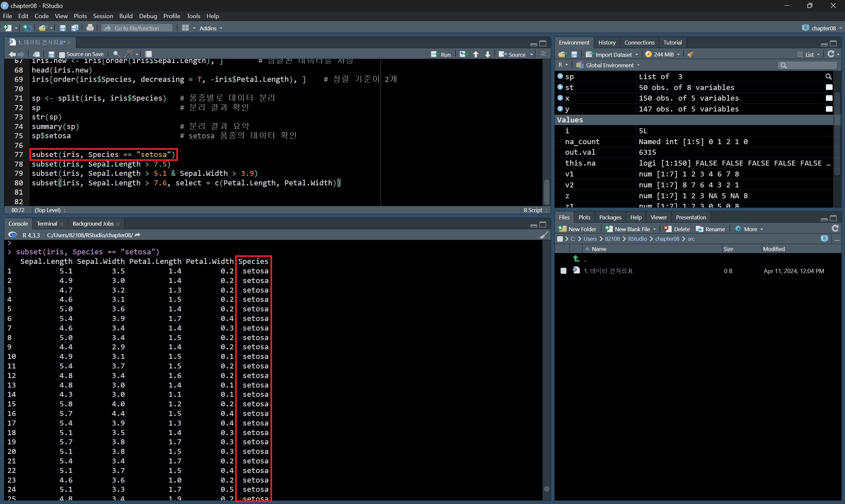Clear environment objects with broom icon
845x504 pixels.
691,54
